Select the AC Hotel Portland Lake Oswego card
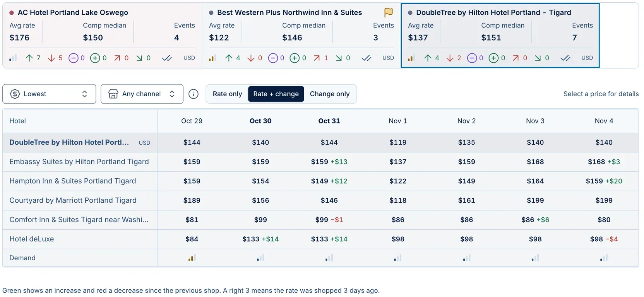 [x=102, y=36]
